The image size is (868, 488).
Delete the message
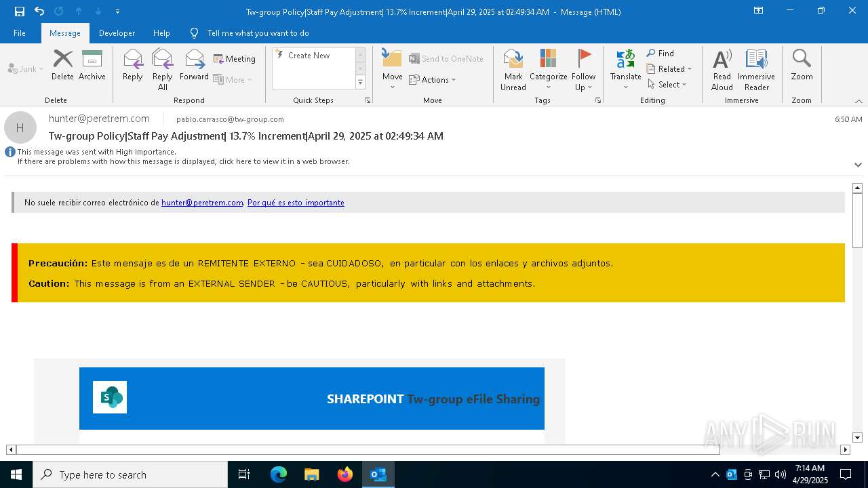pyautogui.click(x=62, y=65)
